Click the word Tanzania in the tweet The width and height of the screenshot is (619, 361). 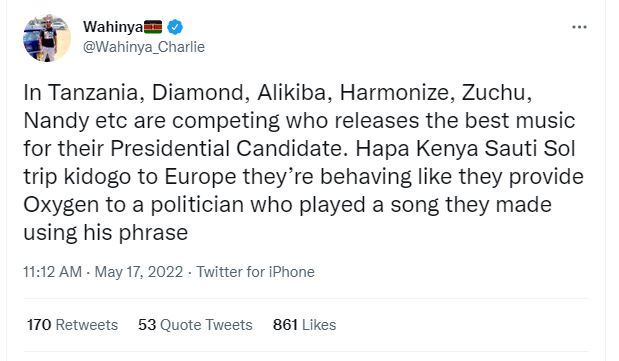[94, 93]
